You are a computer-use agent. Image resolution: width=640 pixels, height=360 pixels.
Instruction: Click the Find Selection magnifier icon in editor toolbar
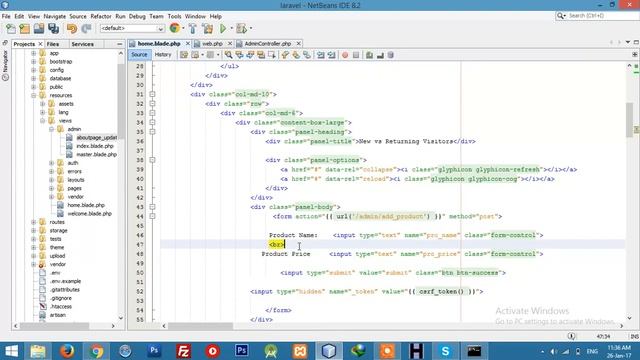click(x=229, y=55)
